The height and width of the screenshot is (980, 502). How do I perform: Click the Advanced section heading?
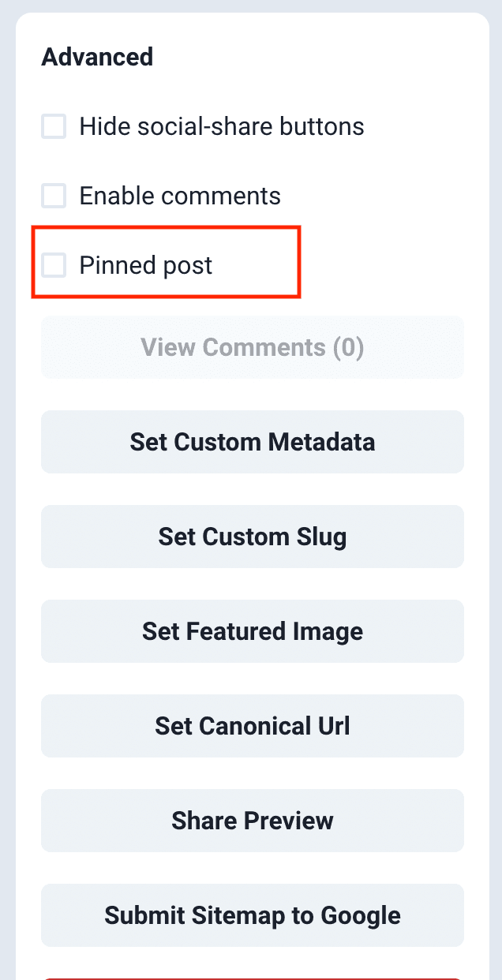[x=97, y=57]
